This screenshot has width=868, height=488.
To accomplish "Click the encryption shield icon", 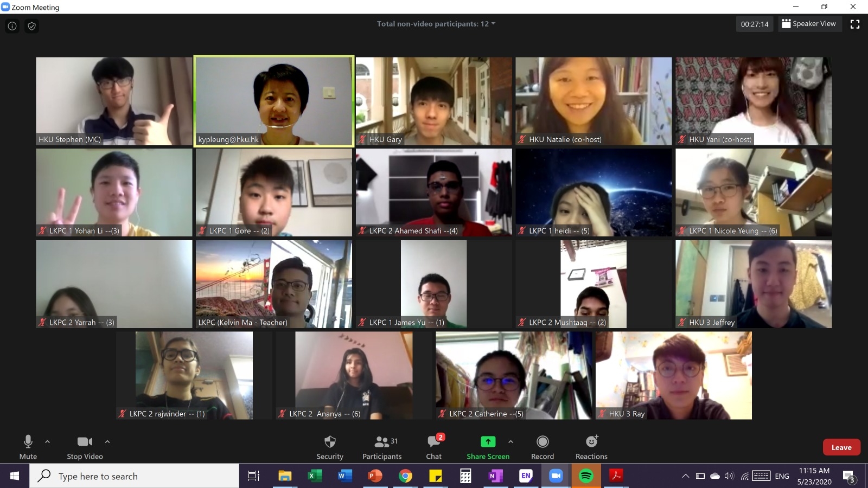I will pyautogui.click(x=32, y=26).
